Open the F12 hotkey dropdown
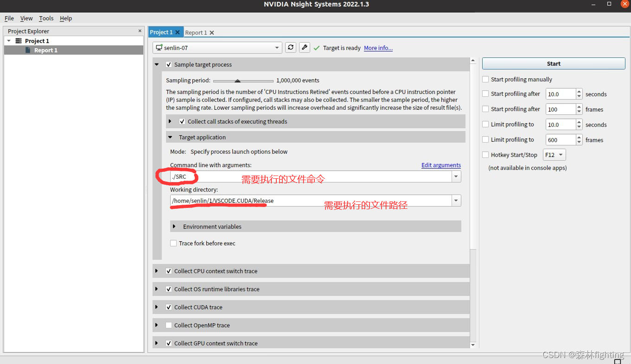Image resolution: width=631 pixels, height=364 pixels. coord(555,155)
